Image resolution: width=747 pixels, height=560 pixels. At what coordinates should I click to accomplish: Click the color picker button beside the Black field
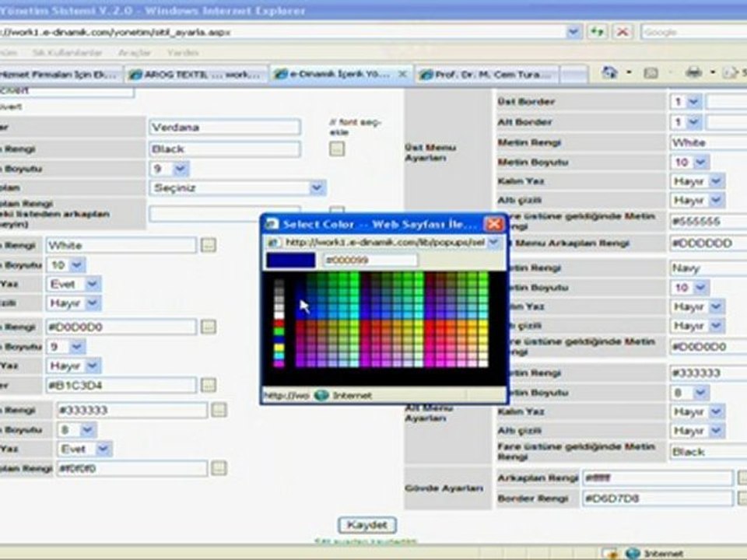click(337, 149)
